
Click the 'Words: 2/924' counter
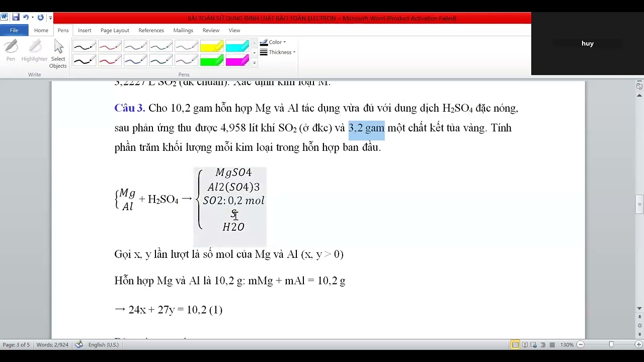tap(52, 344)
